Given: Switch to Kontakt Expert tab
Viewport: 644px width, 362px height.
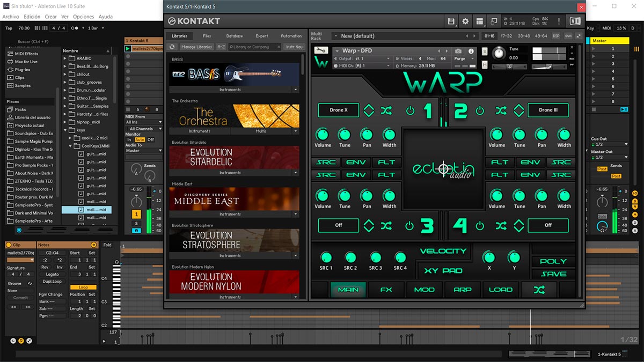Looking at the screenshot, I should point(262,36).
